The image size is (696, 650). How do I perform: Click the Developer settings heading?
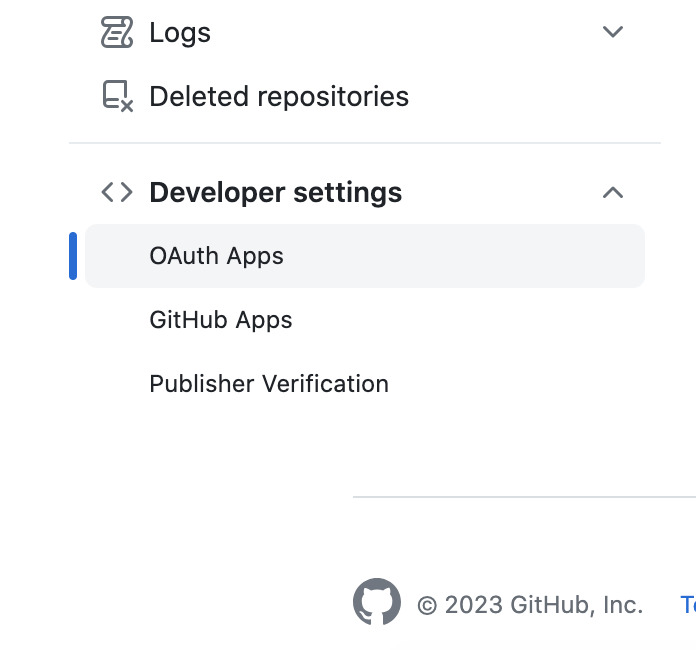coord(275,192)
